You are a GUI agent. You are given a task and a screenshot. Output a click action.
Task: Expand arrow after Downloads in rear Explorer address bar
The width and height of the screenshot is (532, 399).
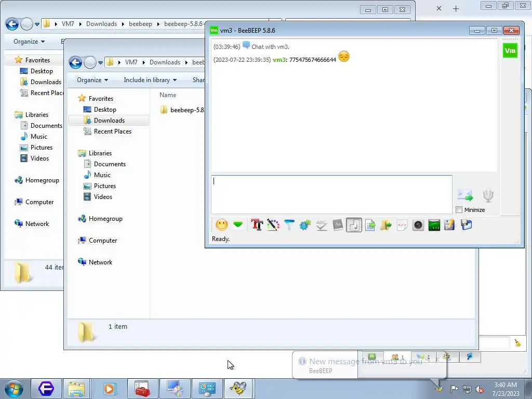point(123,24)
